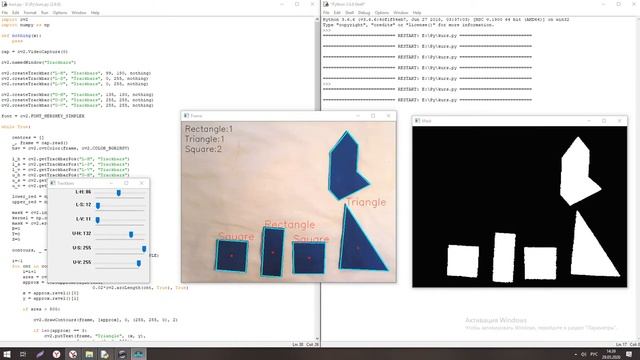Open Options menu in the editor window
This screenshot has height=360, width=640.
pyautogui.click(x=60, y=13)
